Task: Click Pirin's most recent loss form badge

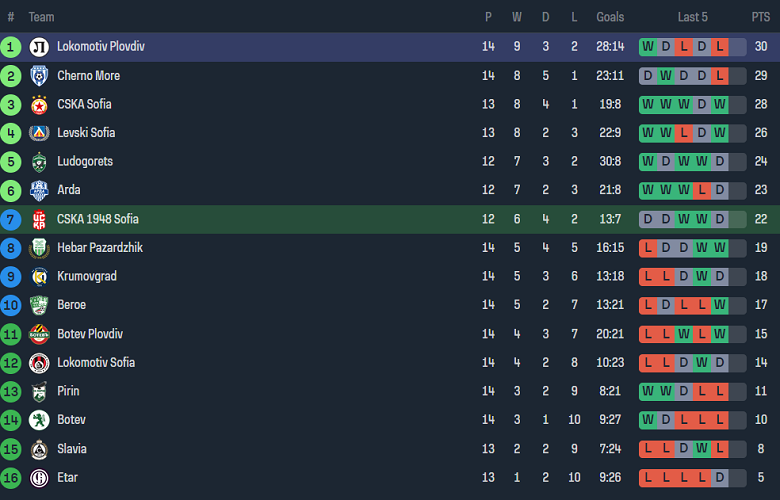Action: (x=720, y=391)
